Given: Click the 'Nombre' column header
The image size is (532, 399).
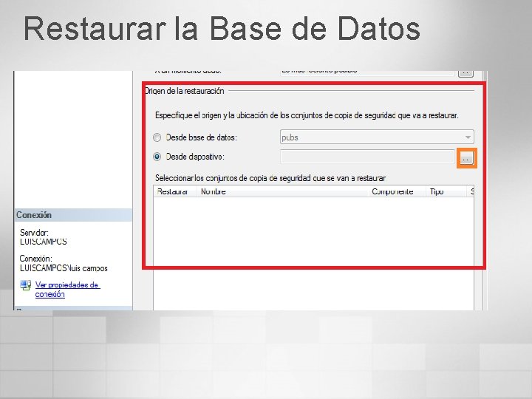Looking at the screenshot, I should [283, 191].
